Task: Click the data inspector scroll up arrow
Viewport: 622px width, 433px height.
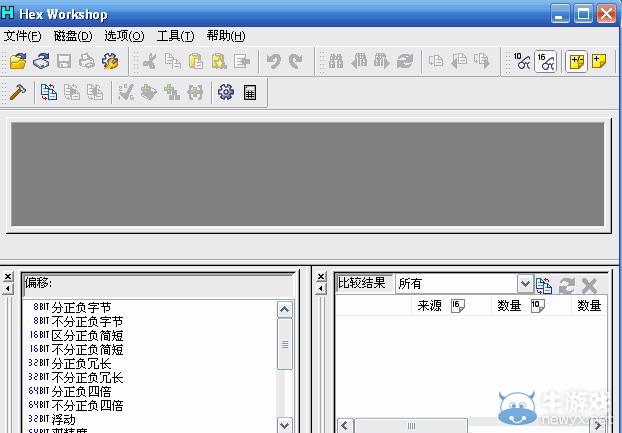Action: pyautogui.click(x=285, y=310)
